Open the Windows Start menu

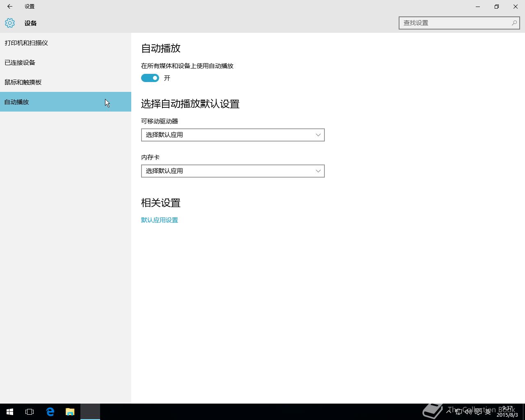[10, 412]
